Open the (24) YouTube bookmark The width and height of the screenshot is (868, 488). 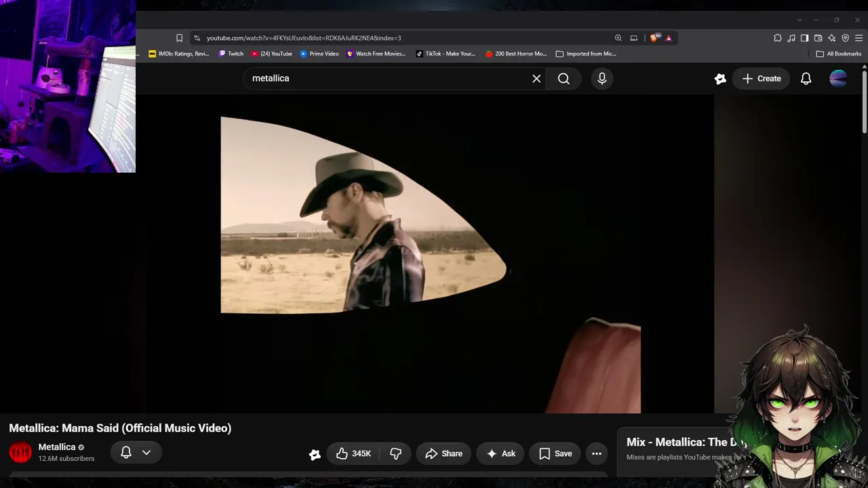coord(272,54)
